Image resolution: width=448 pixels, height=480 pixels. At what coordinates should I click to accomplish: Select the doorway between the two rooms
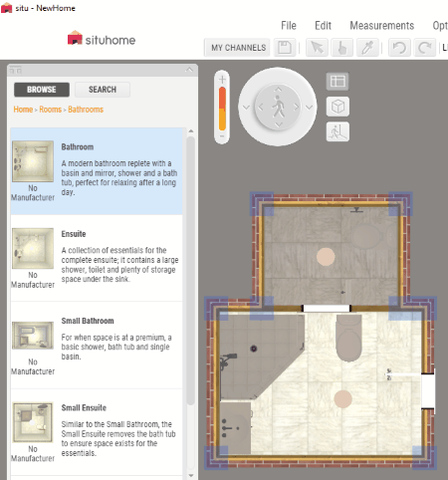point(327,308)
